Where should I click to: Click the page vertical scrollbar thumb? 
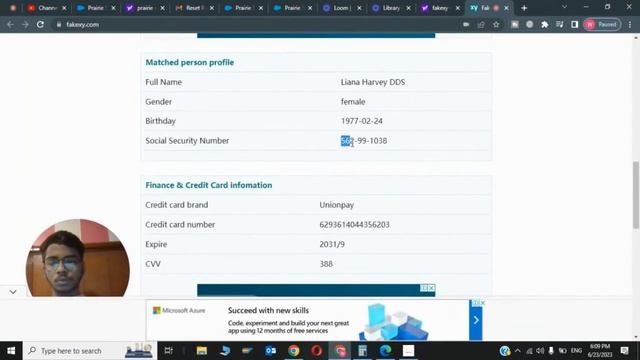636,195
